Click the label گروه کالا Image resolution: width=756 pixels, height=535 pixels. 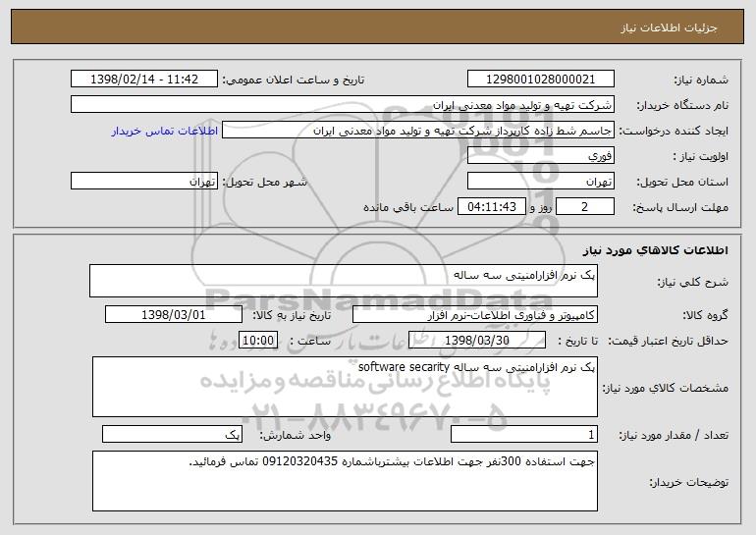[705, 316]
